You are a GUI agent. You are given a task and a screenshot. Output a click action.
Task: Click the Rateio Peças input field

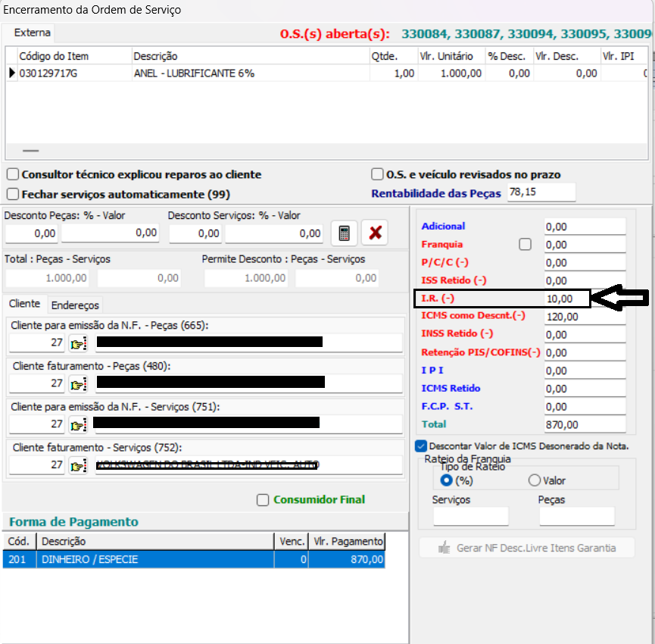click(x=577, y=516)
